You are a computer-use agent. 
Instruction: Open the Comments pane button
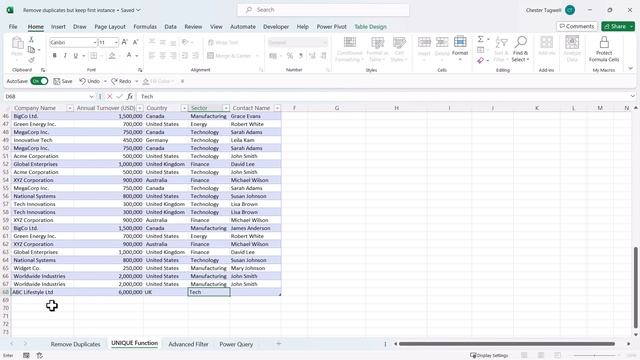(577, 26)
